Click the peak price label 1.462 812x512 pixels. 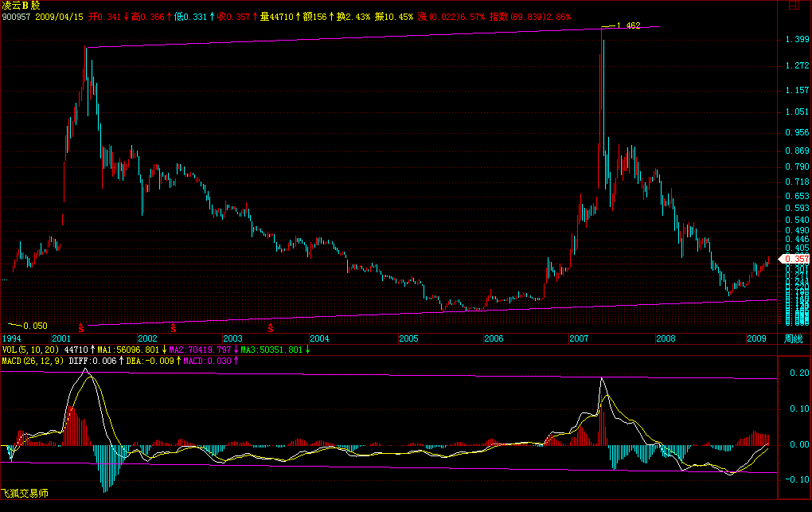[629, 25]
